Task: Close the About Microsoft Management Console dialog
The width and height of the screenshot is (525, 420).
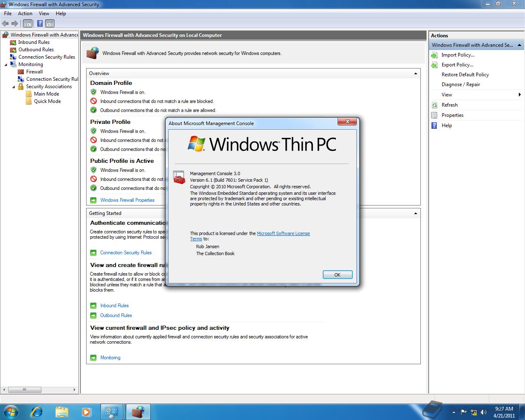Action: (x=347, y=121)
